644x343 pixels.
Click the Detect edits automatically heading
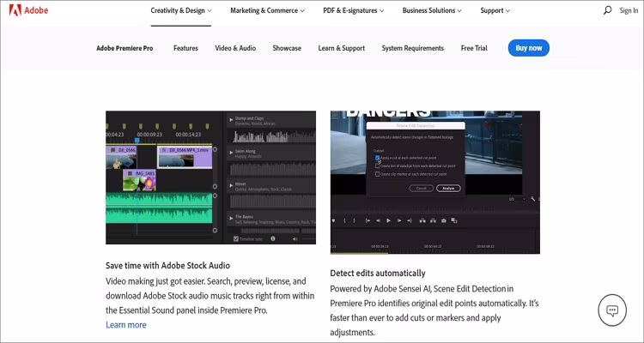coord(378,274)
